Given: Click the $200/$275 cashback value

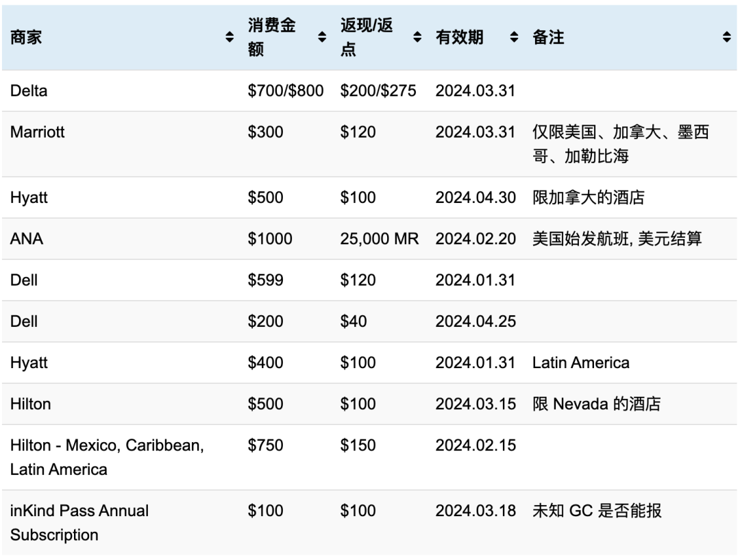Looking at the screenshot, I should (378, 90).
